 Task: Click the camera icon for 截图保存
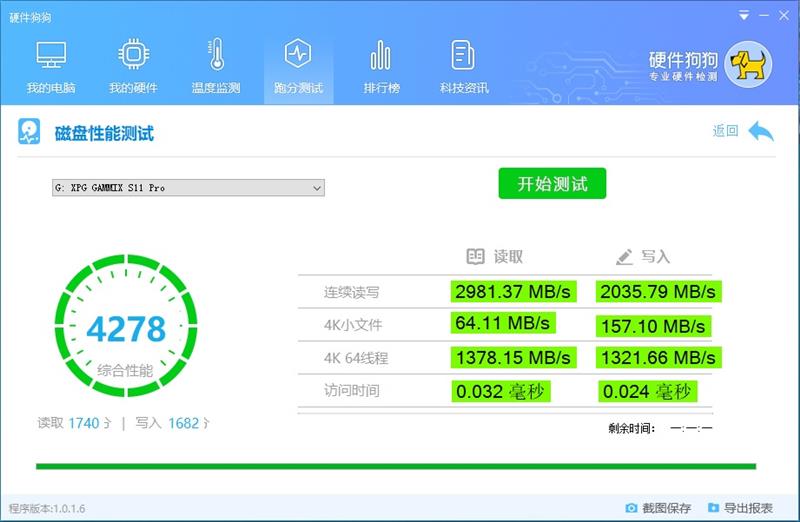pyautogui.click(x=631, y=508)
